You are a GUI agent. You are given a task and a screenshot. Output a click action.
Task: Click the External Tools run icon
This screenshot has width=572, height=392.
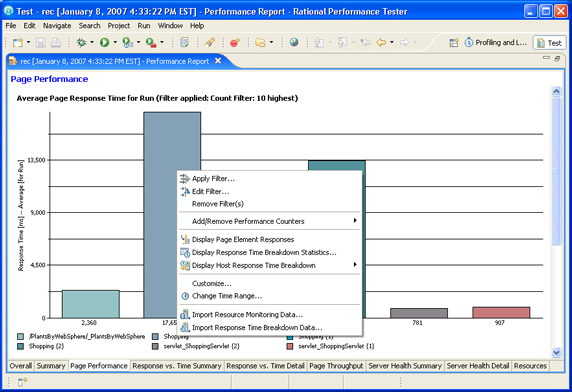[x=151, y=43]
